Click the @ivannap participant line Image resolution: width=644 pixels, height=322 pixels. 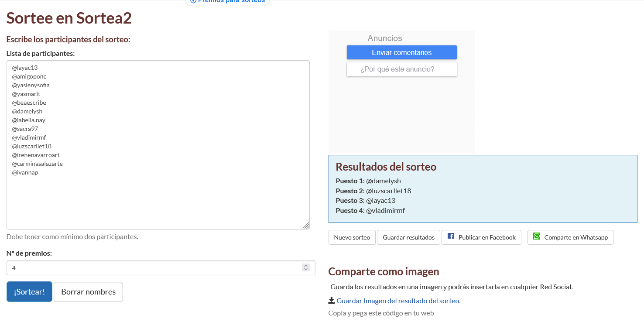tap(25, 172)
